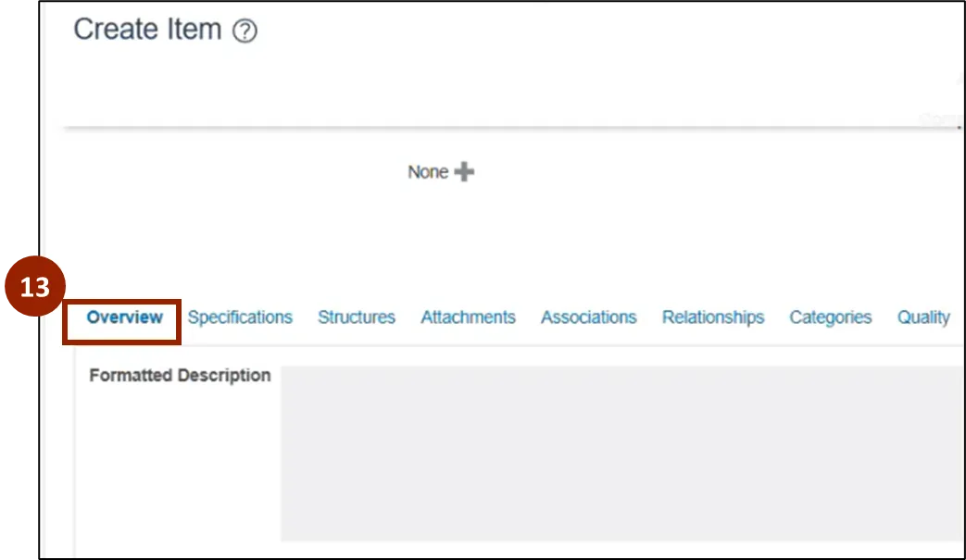Image resolution: width=966 pixels, height=560 pixels.
Task: Click the number 13 in the badge
Action: 35,288
